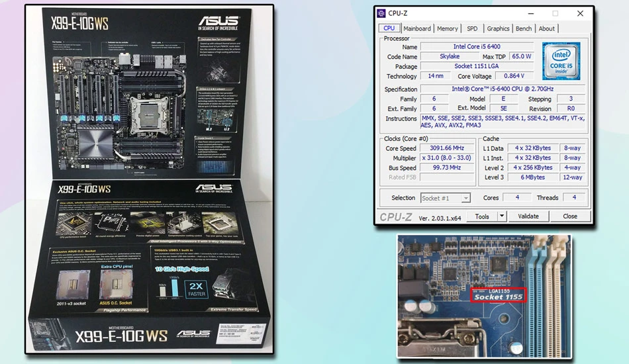
Task: Close CPU-Z with the X icon
Action: 580,13
